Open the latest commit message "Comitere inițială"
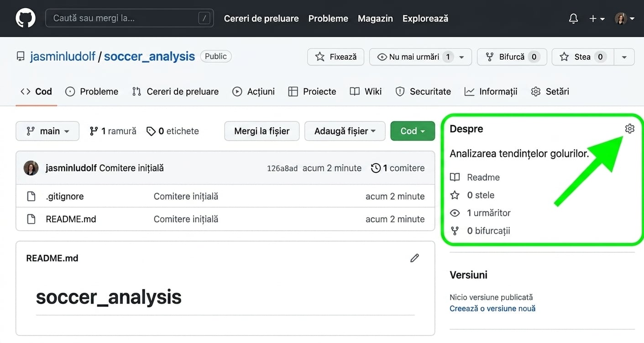 [x=131, y=168]
